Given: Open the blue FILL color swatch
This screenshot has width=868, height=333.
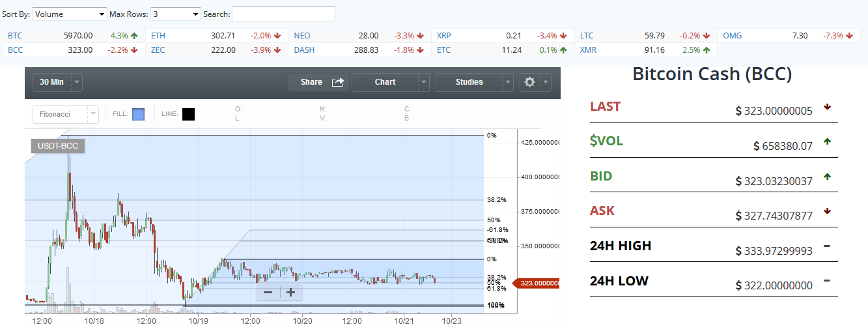Looking at the screenshot, I should click(138, 115).
